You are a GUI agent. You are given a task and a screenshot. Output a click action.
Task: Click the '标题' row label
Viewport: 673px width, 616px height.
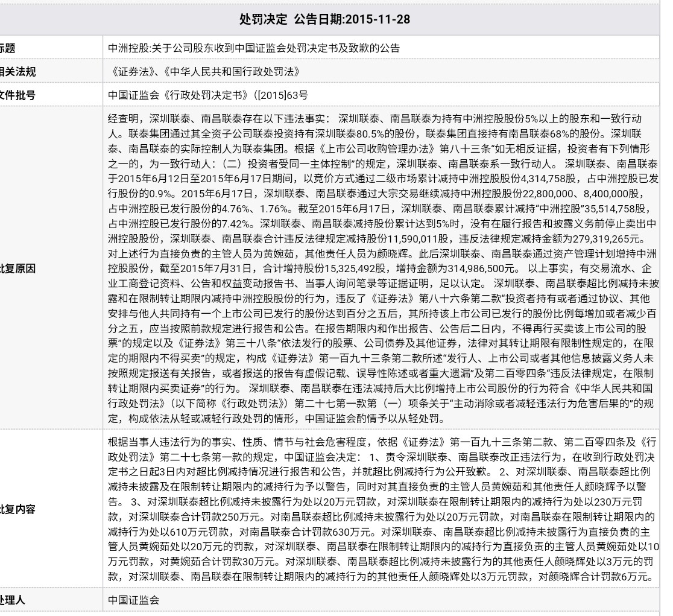point(8,48)
